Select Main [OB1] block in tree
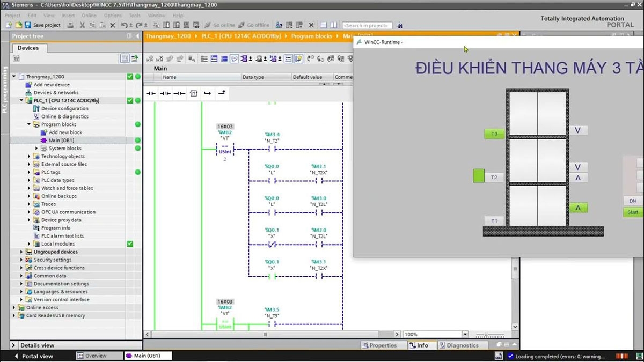This screenshot has height=362, width=644. point(61,141)
